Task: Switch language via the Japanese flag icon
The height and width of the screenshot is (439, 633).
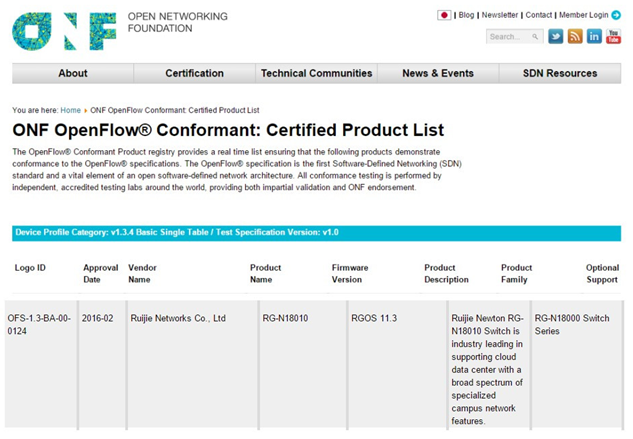Action: coord(444,15)
